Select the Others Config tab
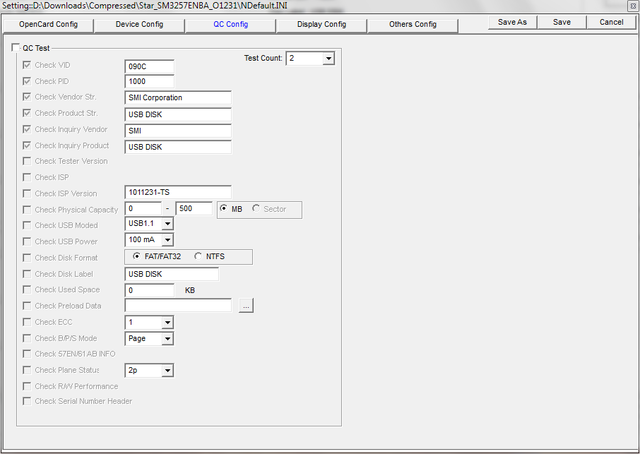Screen dimensions: 640x454 [x=412, y=23]
